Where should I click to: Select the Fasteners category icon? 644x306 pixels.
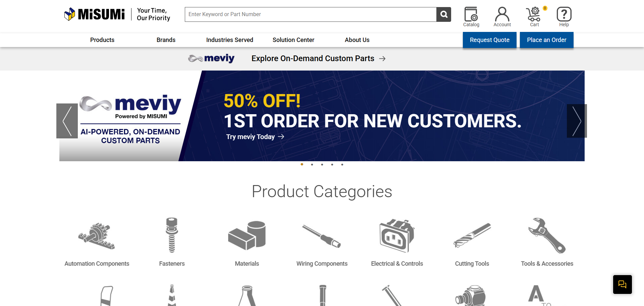point(172,235)
